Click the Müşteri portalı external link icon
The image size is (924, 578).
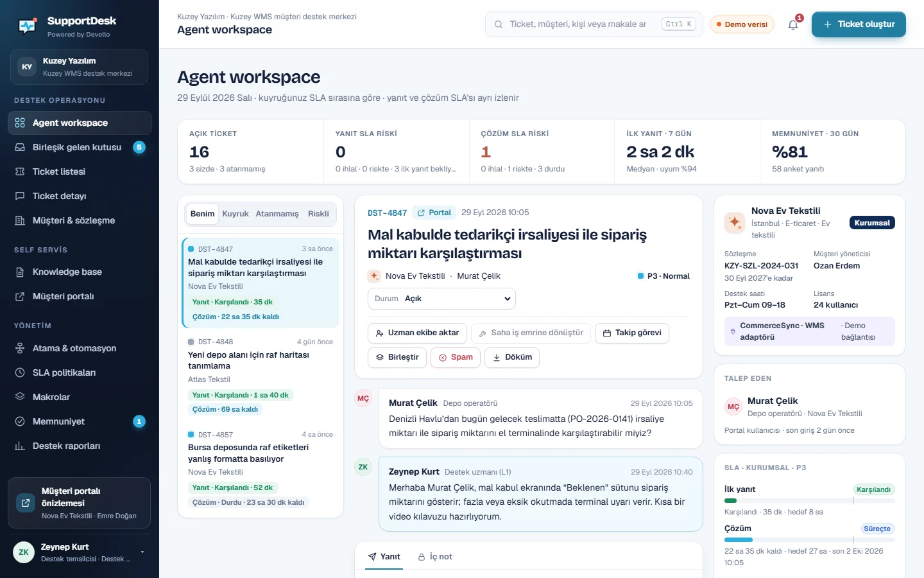pos(20,296)
